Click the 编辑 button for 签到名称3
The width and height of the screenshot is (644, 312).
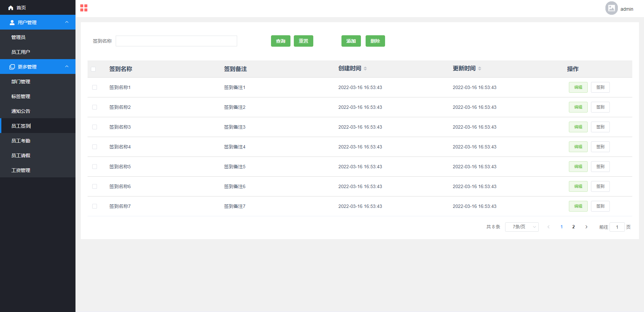point(578,127)
